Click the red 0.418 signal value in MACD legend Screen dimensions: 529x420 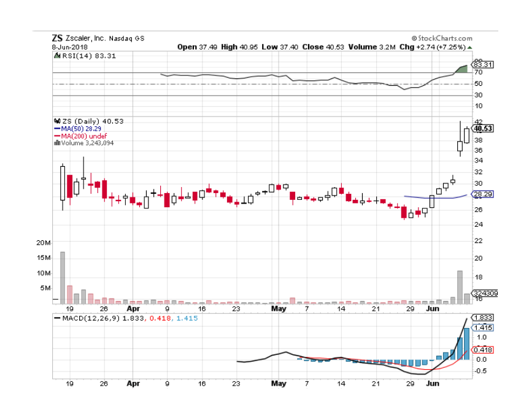(x=160, y=318)
